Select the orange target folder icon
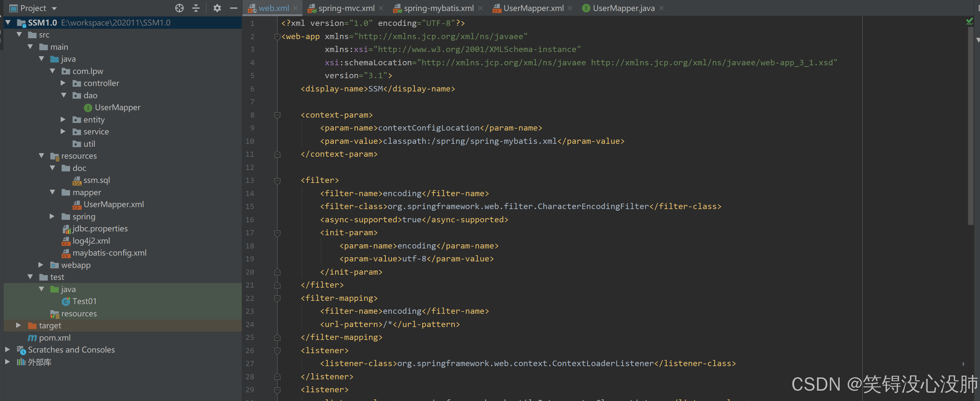 point(32,326)
